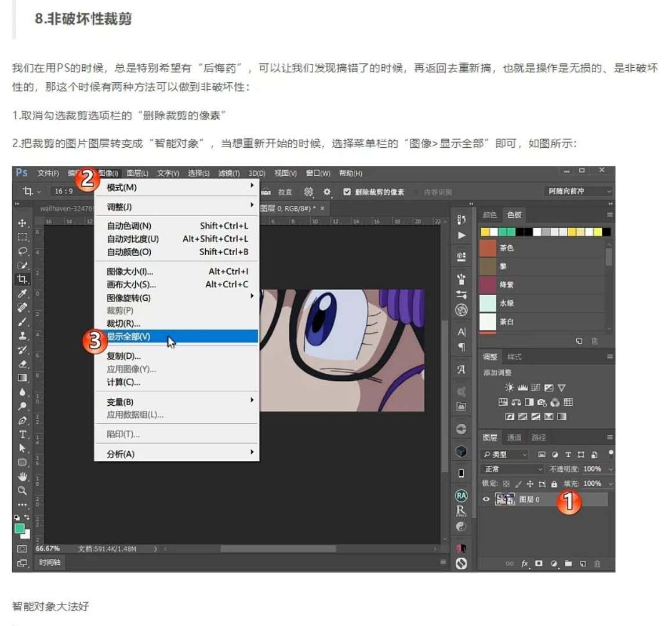This screenshot has width=672, height=626.
Task: Select the Path Selection tool
Action: tap(22, 448)
